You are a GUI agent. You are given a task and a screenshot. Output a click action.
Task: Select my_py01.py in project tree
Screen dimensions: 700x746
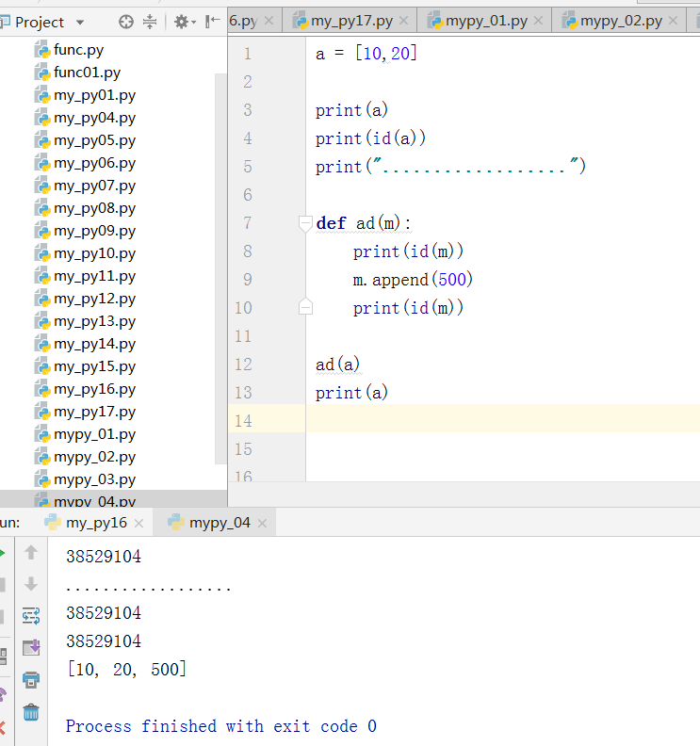(86, 95)
